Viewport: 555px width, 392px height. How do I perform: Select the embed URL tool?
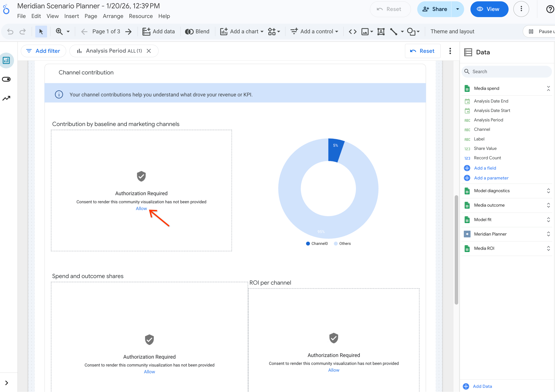pos(352,31)
